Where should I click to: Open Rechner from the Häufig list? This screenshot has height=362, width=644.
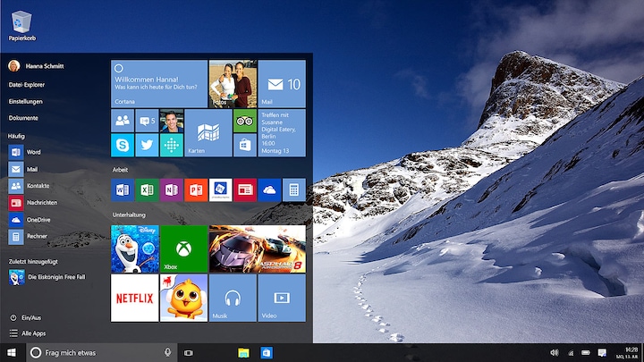28,236
